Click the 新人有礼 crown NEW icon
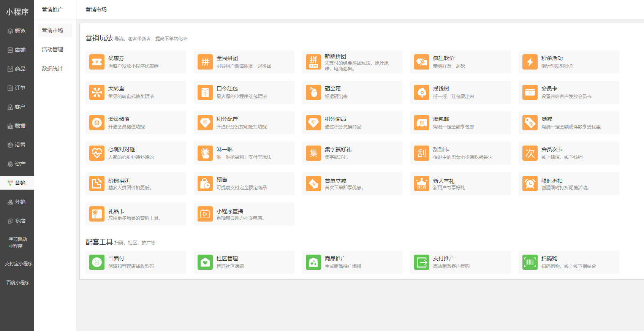Screen dimensions: 644x331 [x=422, y=184]
